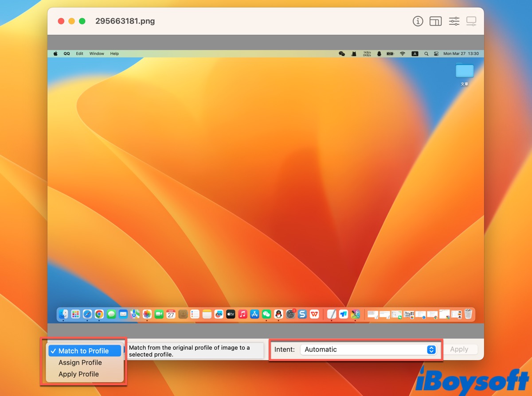Click Reminders icon in the pictured Dock
This screenshot has width=532, height=396.
(x=195, y=314)
